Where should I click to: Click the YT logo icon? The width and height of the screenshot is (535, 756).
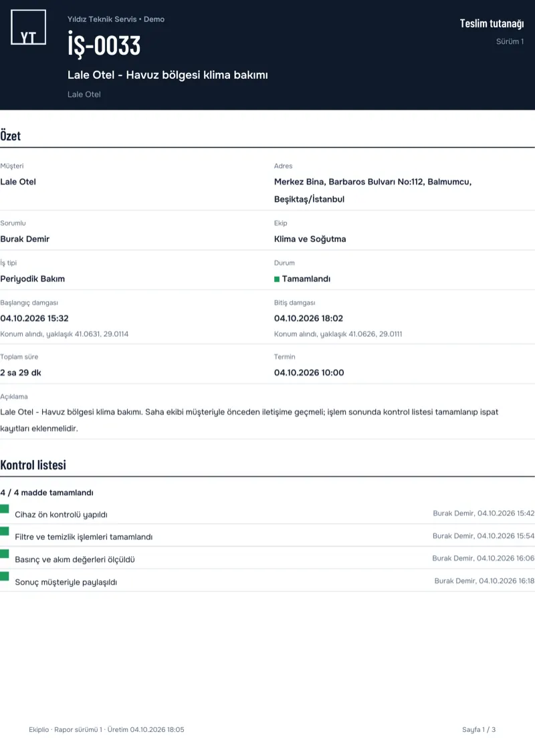pos(29,27)
